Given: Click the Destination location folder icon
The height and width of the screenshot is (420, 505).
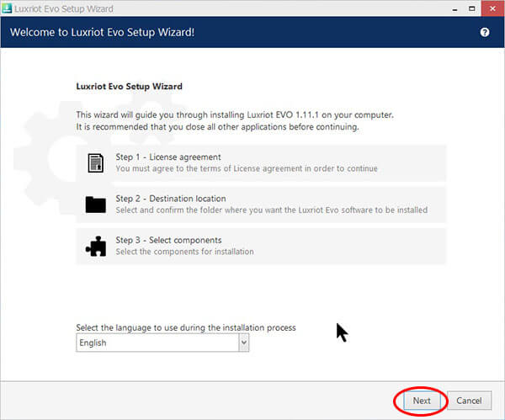Looking at the screenshot, I should coord(95,204).
